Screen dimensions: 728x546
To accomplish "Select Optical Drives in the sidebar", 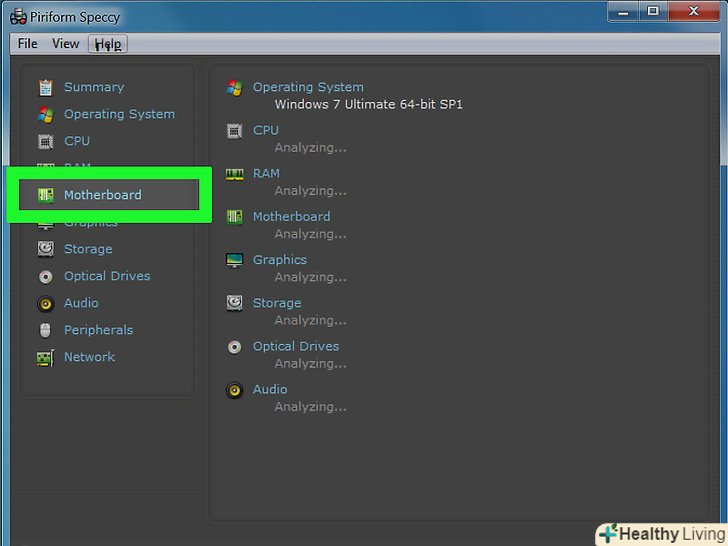I will pyautogui.click(x=107, y=276).
